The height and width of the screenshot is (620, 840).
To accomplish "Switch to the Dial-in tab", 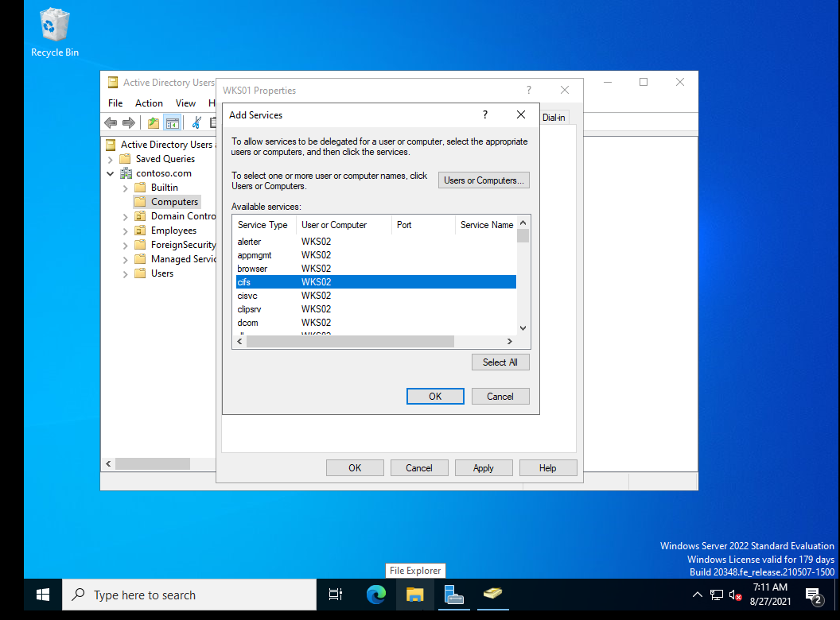I will (554, 118).
